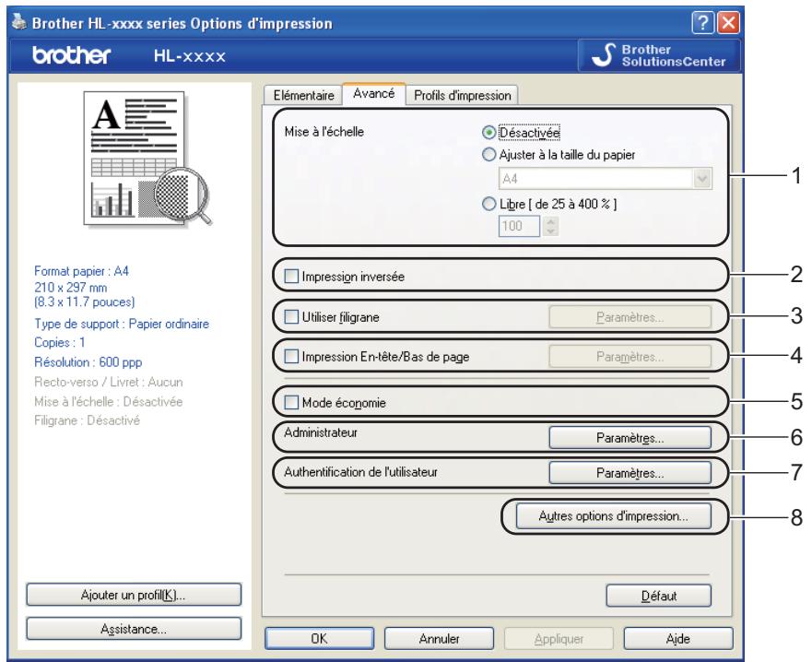Click Annuler to cancel
812x662 pixels.
tap(439, 638)
